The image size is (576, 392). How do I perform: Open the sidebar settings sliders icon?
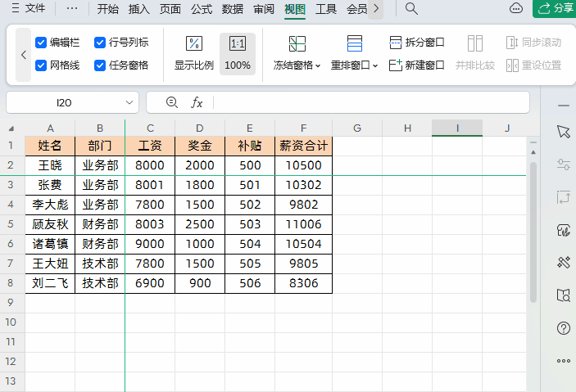click(563, 164)
